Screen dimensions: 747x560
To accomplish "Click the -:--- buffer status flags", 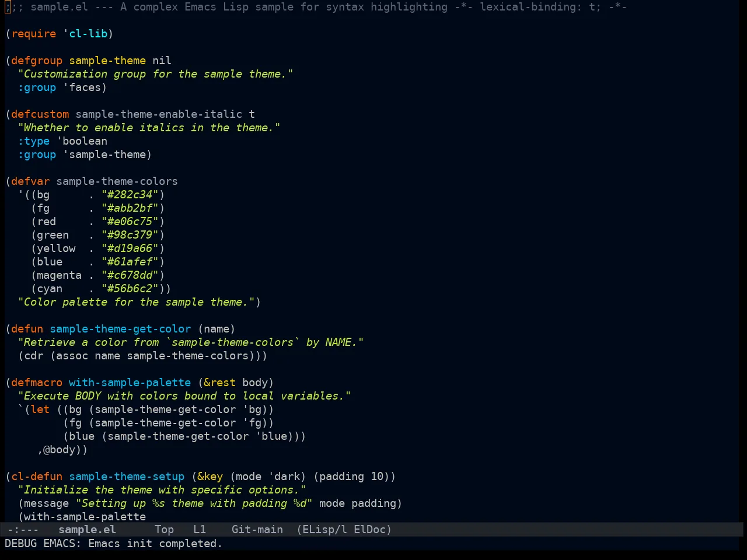I will pos(23,530).
